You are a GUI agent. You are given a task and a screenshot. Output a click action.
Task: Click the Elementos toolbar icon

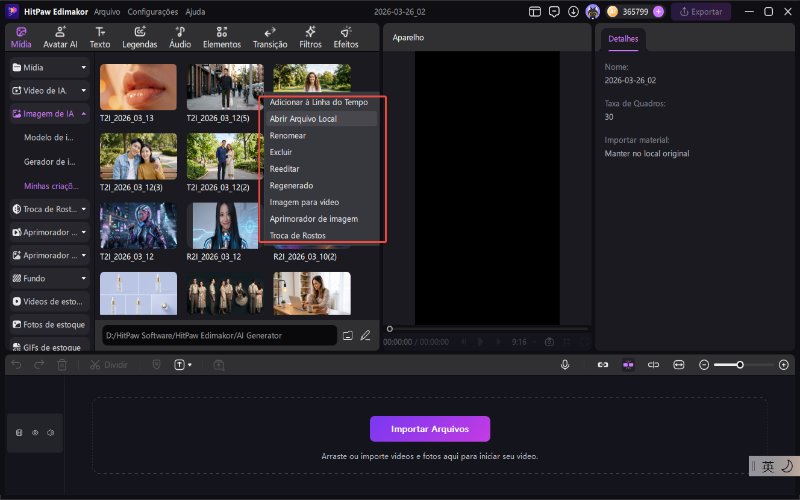(221, 38)
